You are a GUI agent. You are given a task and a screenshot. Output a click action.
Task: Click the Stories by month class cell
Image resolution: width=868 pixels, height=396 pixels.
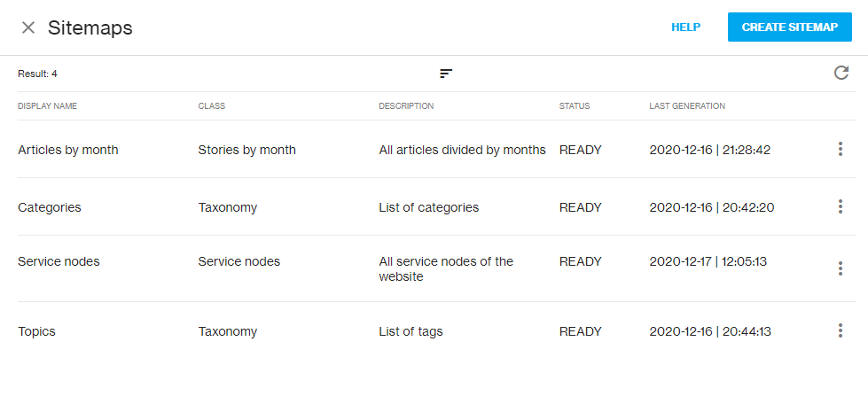coord(246,150)
